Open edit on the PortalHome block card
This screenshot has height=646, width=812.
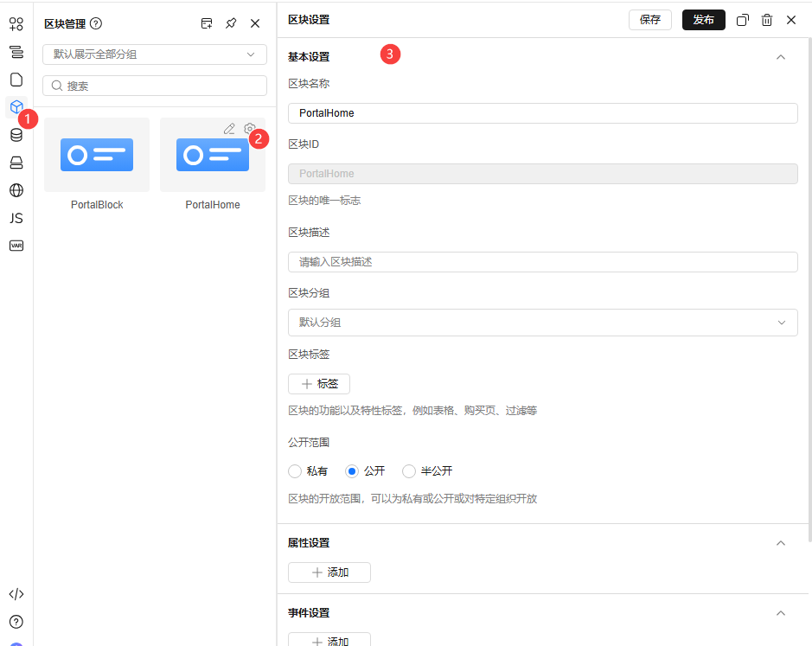[x=228, y=128]
